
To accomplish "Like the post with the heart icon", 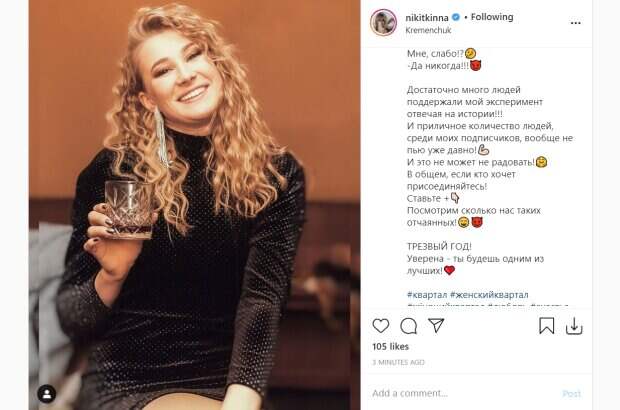I will point(381,326).
